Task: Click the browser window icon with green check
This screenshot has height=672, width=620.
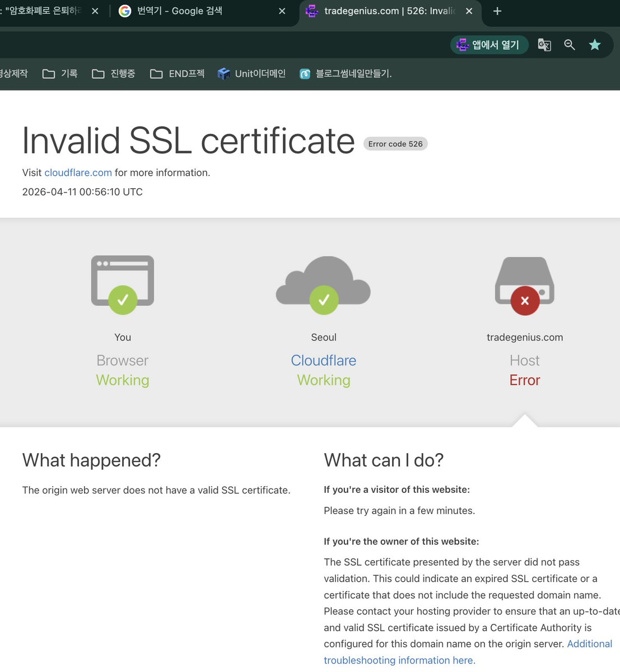Action: [x=123, y=284]
